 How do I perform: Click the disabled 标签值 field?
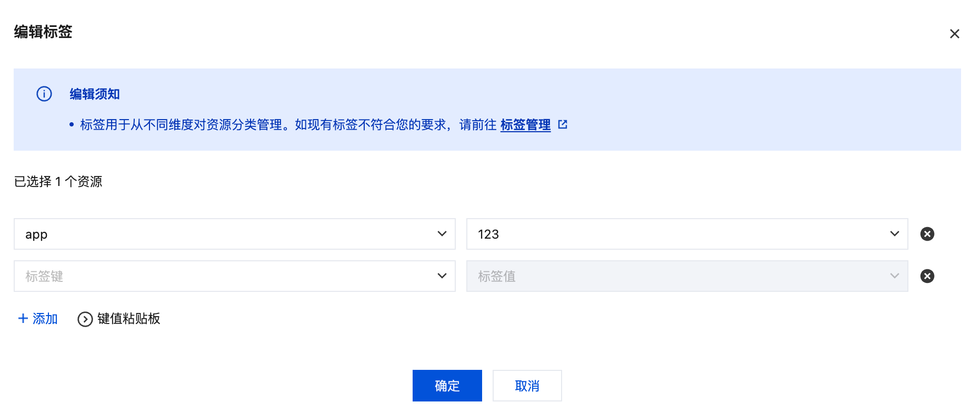coord(679,276)
